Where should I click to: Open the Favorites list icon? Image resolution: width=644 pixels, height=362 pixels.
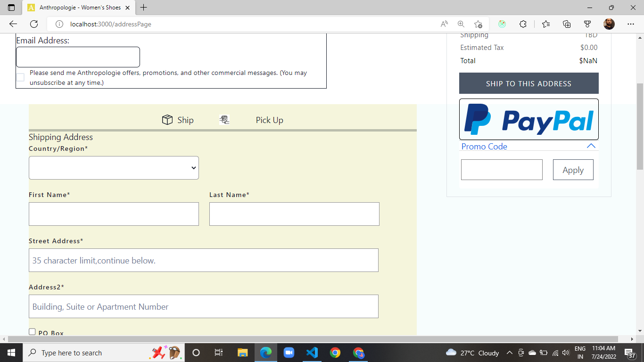click(546, 24)
